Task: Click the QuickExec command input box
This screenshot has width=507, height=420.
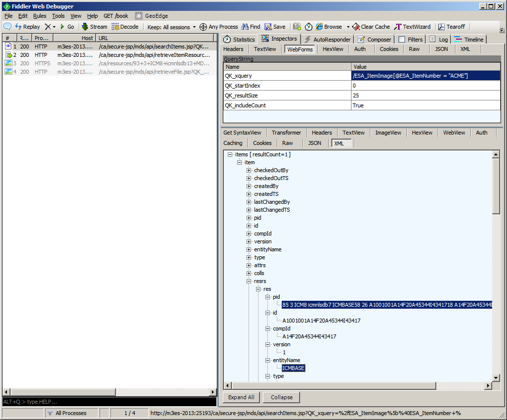Action: pyautogui.click(x=109, y=401)
